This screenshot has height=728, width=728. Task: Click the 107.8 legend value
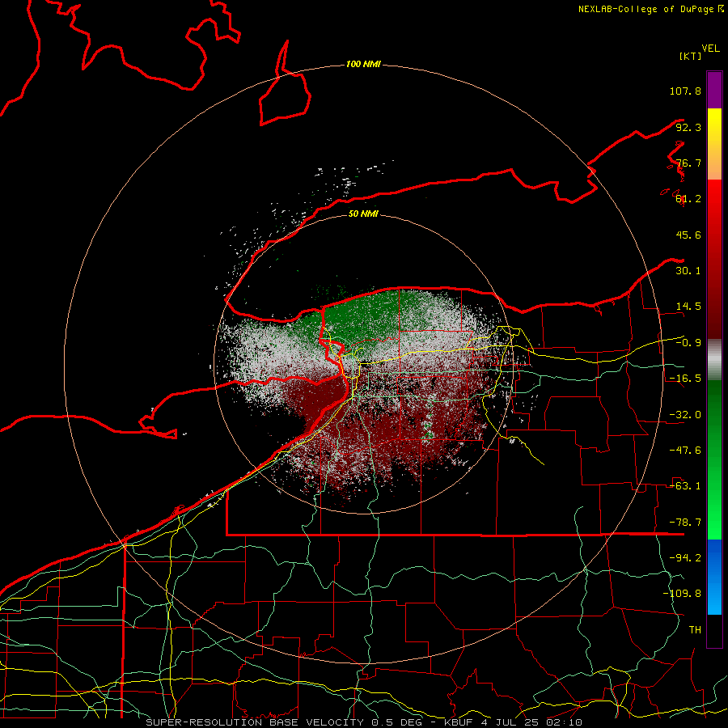tap(685, 91)
